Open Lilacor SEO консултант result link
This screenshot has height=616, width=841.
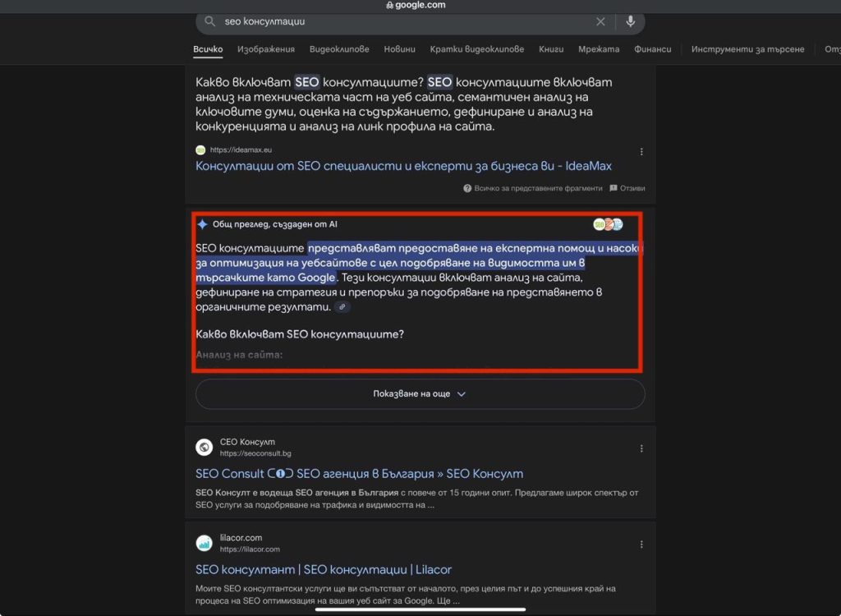coord(324,569)
